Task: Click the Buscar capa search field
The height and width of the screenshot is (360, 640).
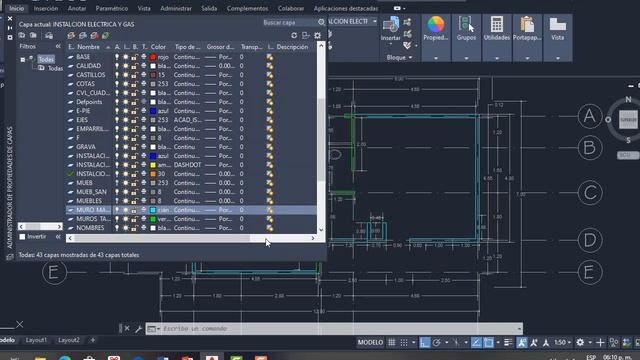Action: [289, 22]
